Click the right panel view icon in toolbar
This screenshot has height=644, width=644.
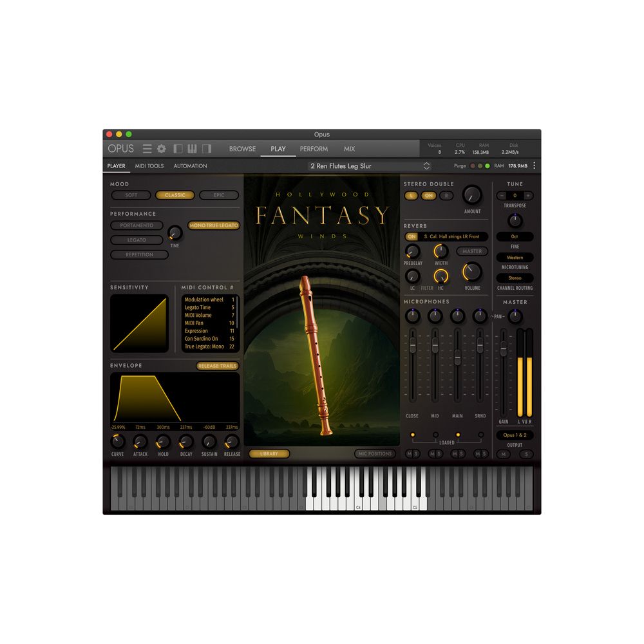pyautogui.click(x=206, y=149)
